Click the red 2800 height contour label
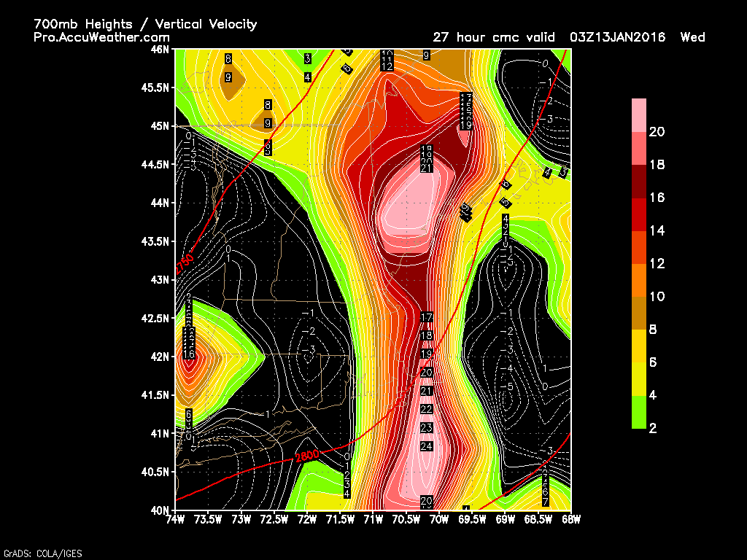The image size is (747, 560). pyautogui.click(x=306, y=456)
